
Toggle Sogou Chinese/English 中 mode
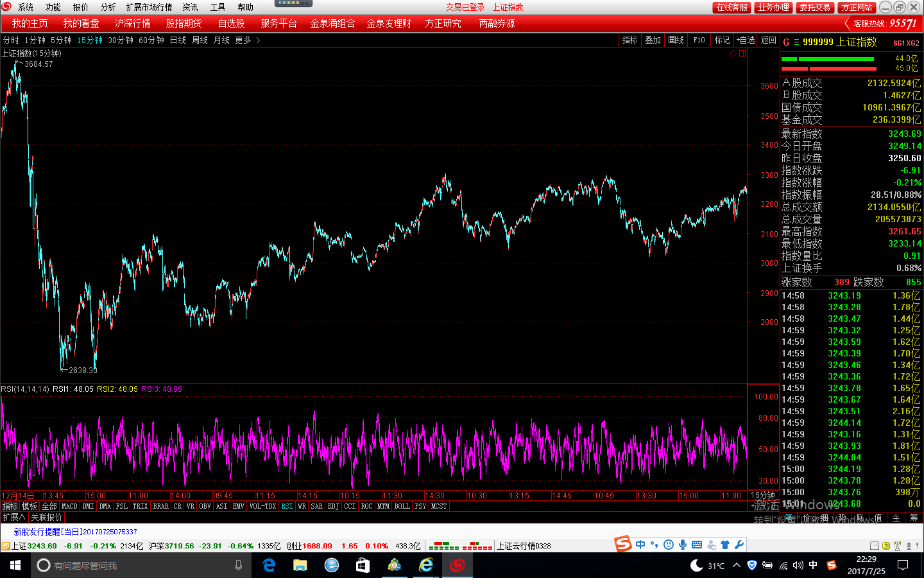640,545
